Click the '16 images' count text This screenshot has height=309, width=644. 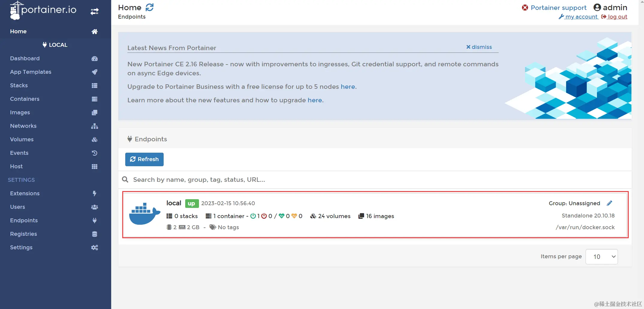[x=380, y=216]
